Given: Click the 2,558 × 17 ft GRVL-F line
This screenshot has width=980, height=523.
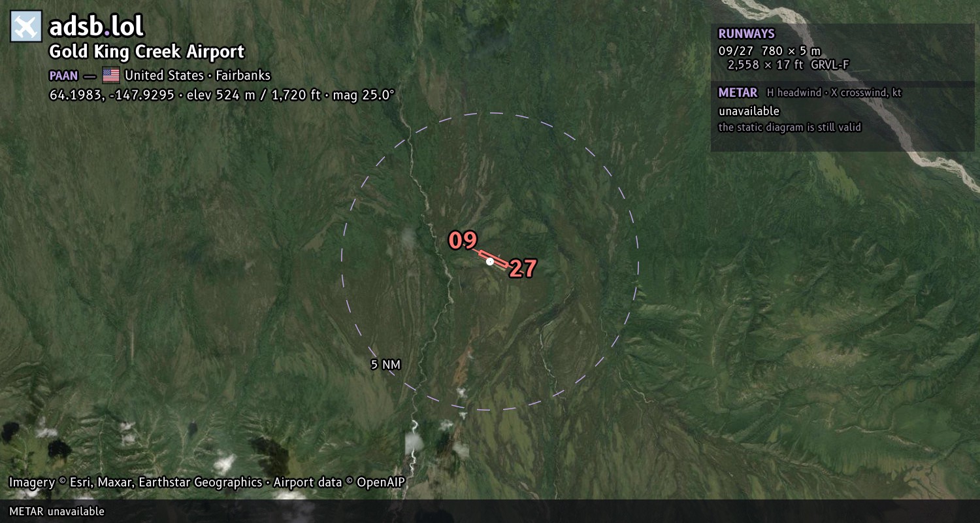Looking at the screenshot, I should pos(789,65).
